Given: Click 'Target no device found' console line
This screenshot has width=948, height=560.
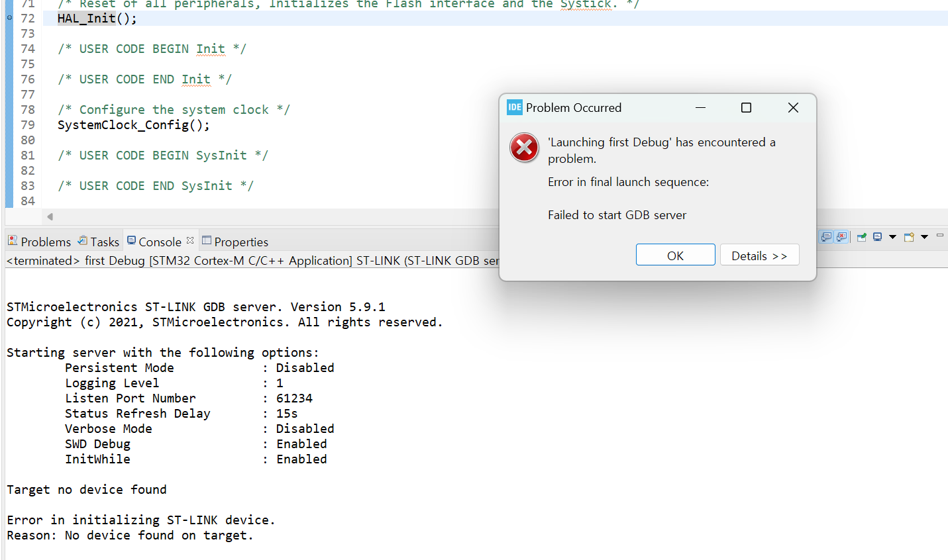Looking at the screenshot, I should coord(87,489).
